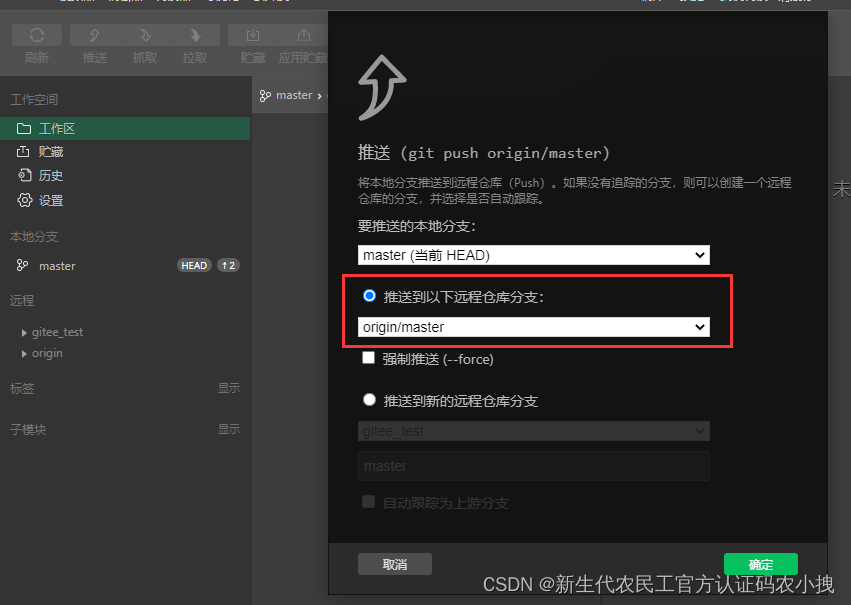Click the new branch name field master

click(x=534, y=466)
